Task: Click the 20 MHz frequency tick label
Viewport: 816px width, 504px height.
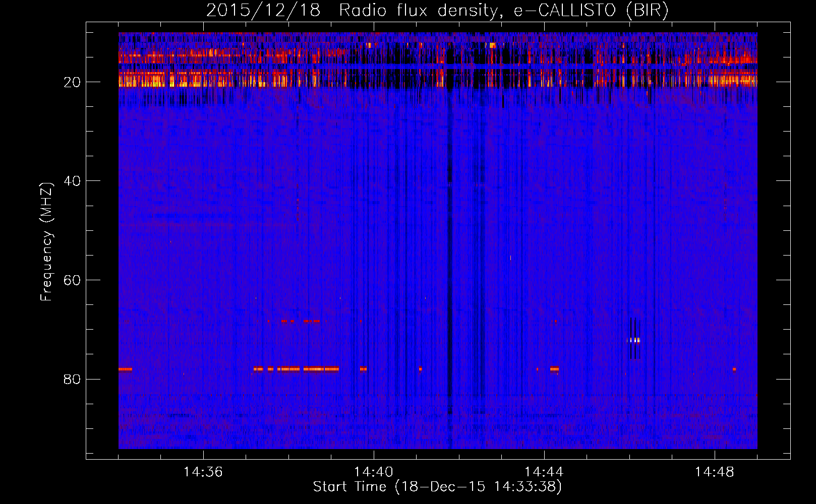Action: coord(72,82)
